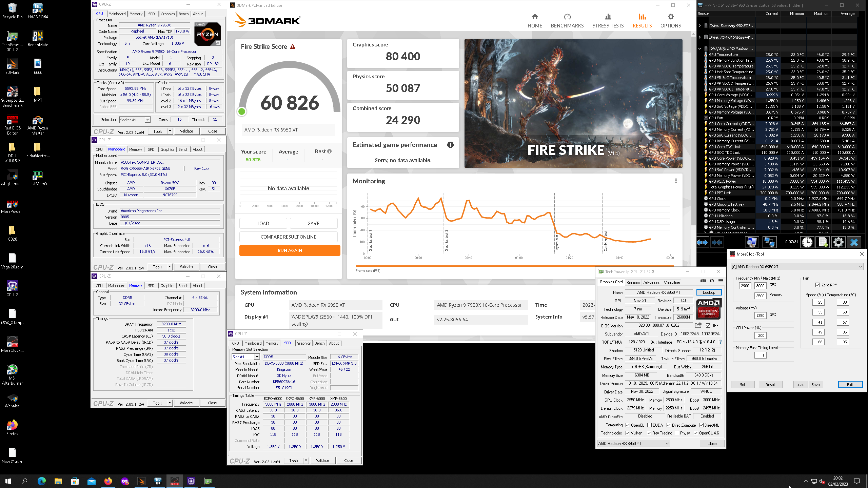868x488 pixels.
Task: Click HWiNFO blue X close sensors icon
Action: tap(854, 242)
